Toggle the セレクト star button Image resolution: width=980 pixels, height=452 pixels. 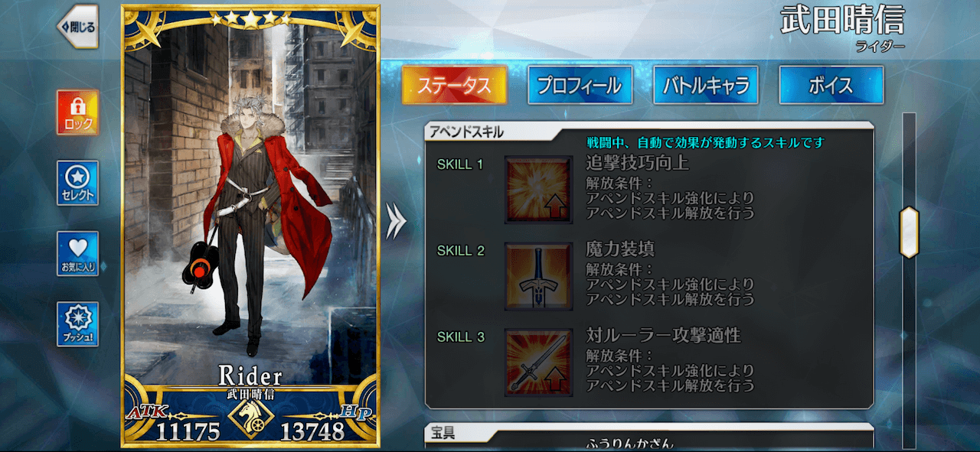click(x=77, y=183)
